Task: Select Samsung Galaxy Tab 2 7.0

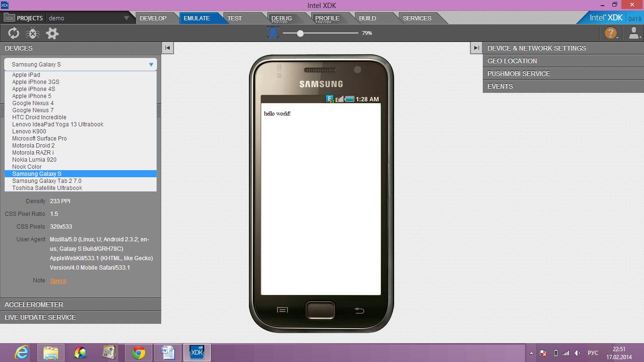Action: click(81, 181)
